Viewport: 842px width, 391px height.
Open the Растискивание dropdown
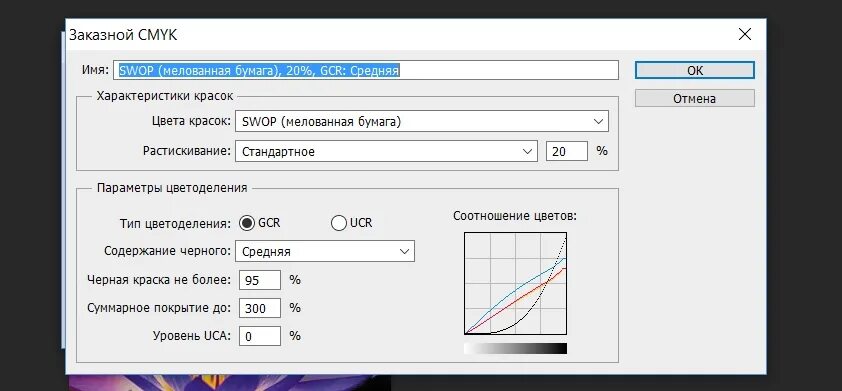pos(386,151)
